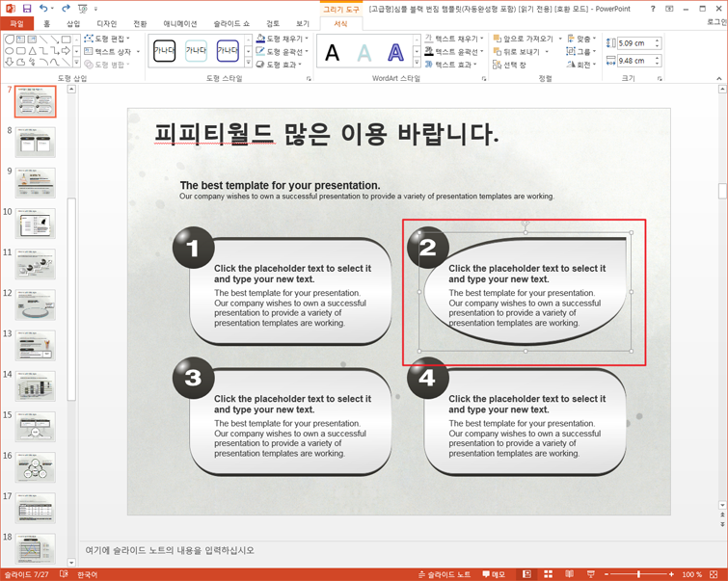Open 텍스트 효과 dropdown
The height and width of the screenshot is (581, 728).
tap(451, 65)
